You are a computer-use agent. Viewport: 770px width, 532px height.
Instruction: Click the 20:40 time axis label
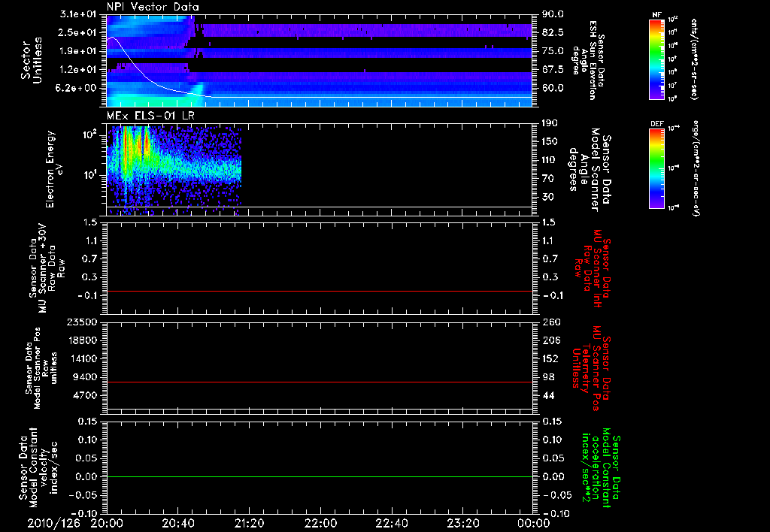pos(177,523)
